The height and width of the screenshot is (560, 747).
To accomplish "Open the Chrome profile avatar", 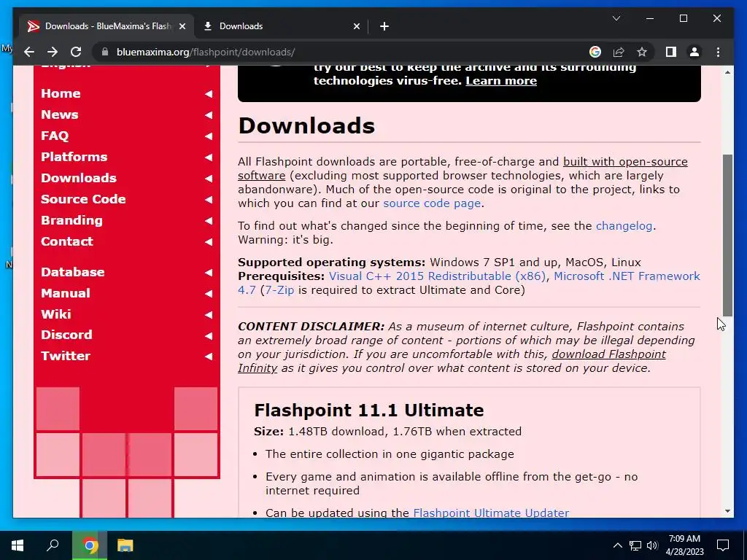I will 694,52.
